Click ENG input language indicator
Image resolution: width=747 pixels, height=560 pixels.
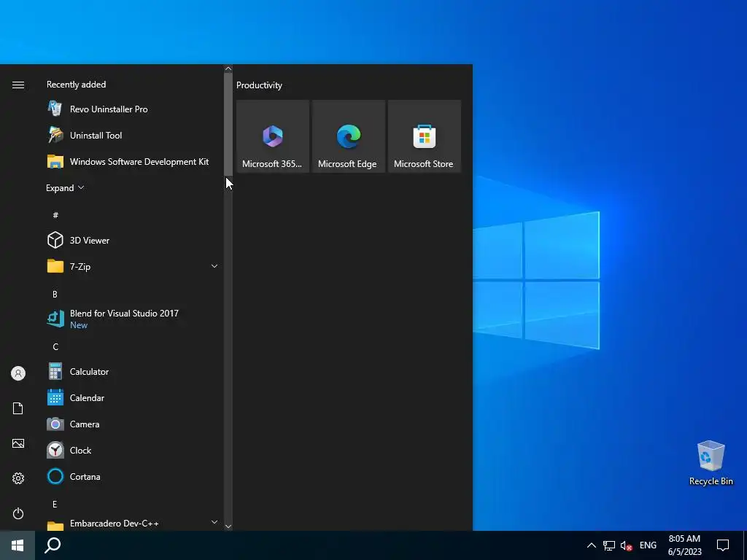point(648,545)
